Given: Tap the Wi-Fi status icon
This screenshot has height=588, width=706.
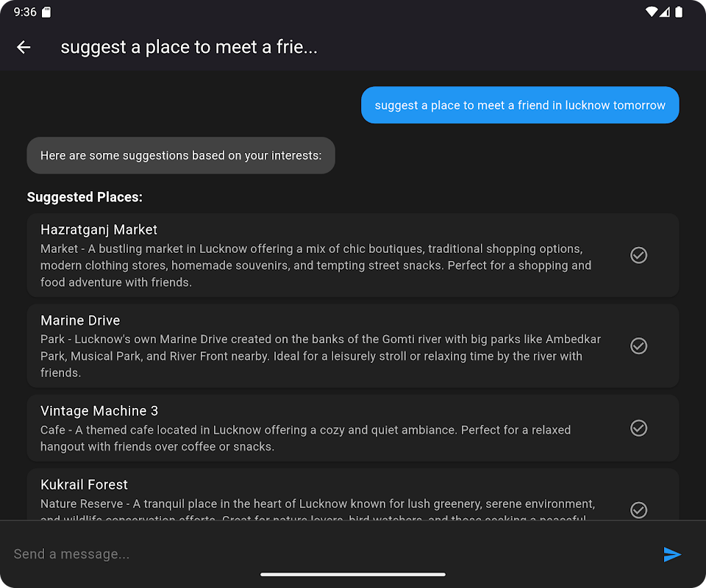Looking at the screenshot, I should [x=651, y=12].
